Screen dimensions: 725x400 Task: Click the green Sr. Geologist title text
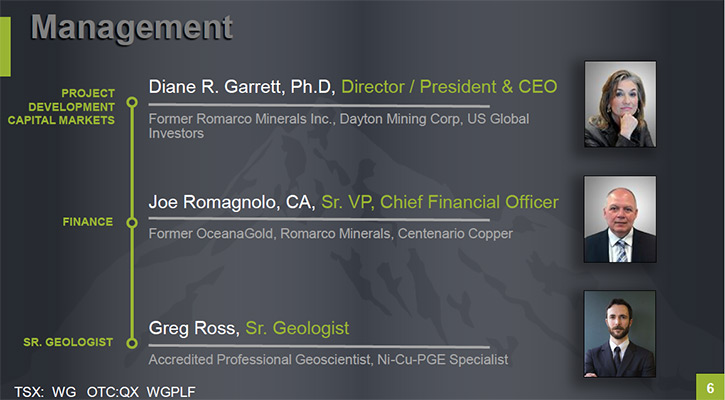pos(297,328)
